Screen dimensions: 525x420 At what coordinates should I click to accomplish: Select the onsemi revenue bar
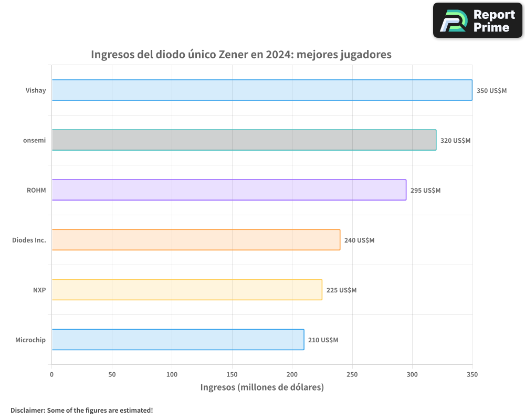pos(243,140)
